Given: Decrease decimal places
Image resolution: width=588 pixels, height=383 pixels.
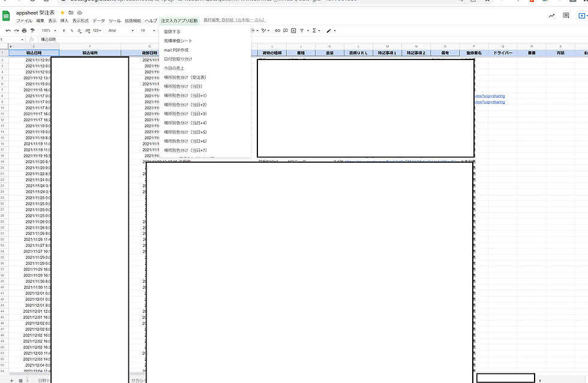Looking at the screenshot, I should tap(79, 31).
